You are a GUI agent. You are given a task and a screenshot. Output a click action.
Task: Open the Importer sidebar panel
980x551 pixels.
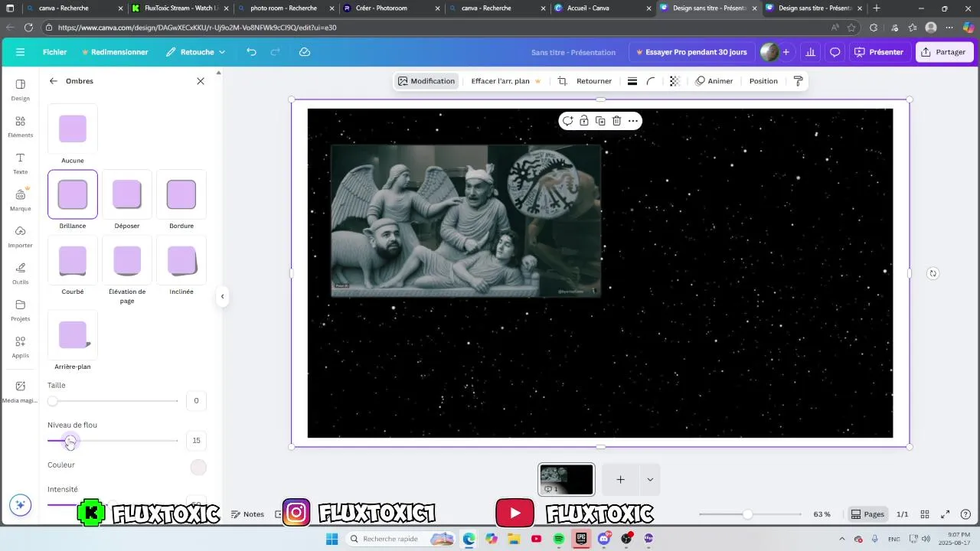tap(21, 236)
